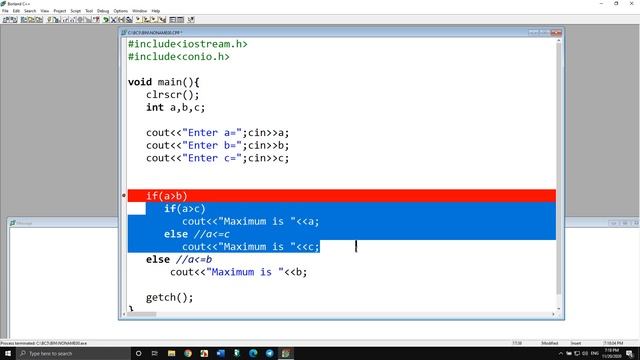This screenshot has width=640, height=360.
Task: Open the Tool menu
Action: [89, 11]
